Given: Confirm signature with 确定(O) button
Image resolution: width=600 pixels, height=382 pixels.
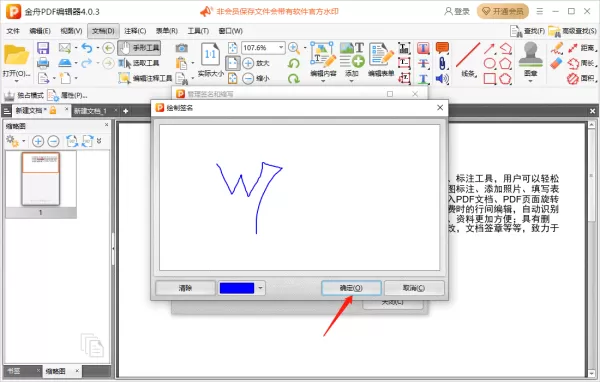Looking at the screenshot, I should (x=351, y=288).
